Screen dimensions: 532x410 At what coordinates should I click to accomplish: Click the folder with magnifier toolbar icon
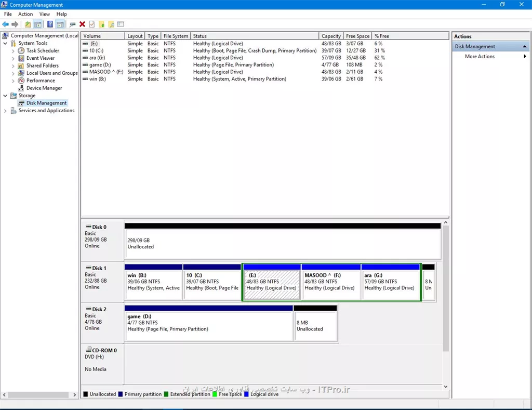tap(111, 24)
